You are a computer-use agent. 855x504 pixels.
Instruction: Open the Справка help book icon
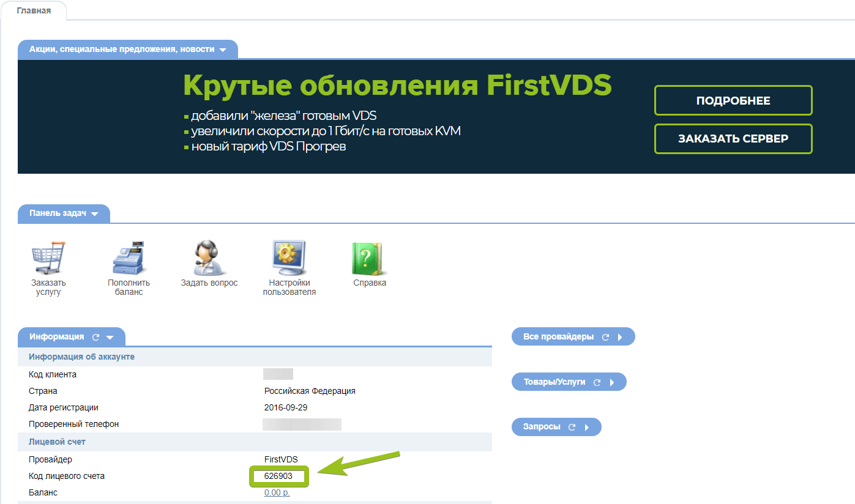[x=370, y=258]
